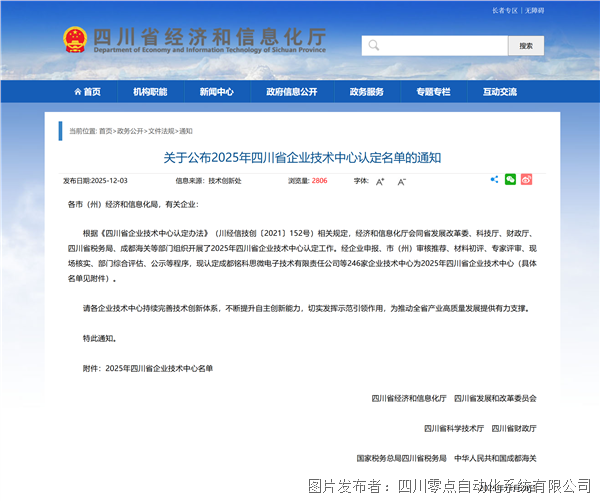This screenshot has width=600, height=501.
Task: Click the magnifier icon in search box
Action: point(374,46)
